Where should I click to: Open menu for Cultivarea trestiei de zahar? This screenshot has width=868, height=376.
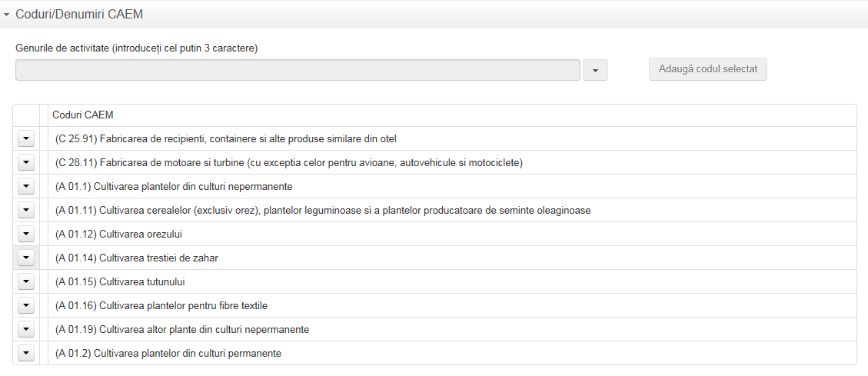25,258
